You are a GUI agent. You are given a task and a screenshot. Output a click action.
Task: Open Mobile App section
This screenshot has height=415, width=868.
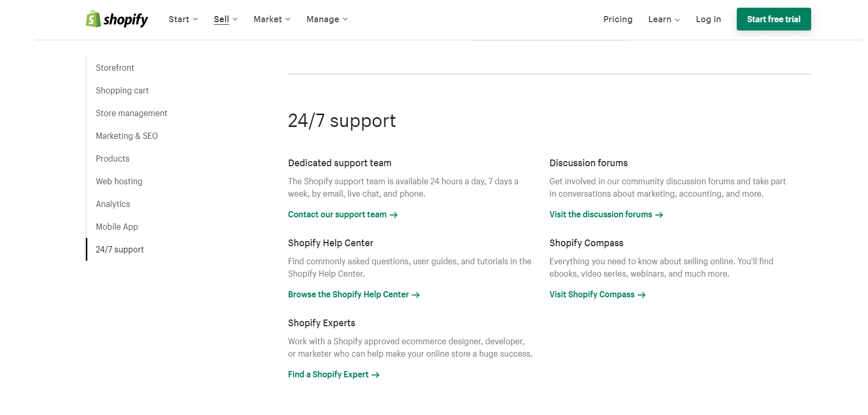click(x=117, y=227)
